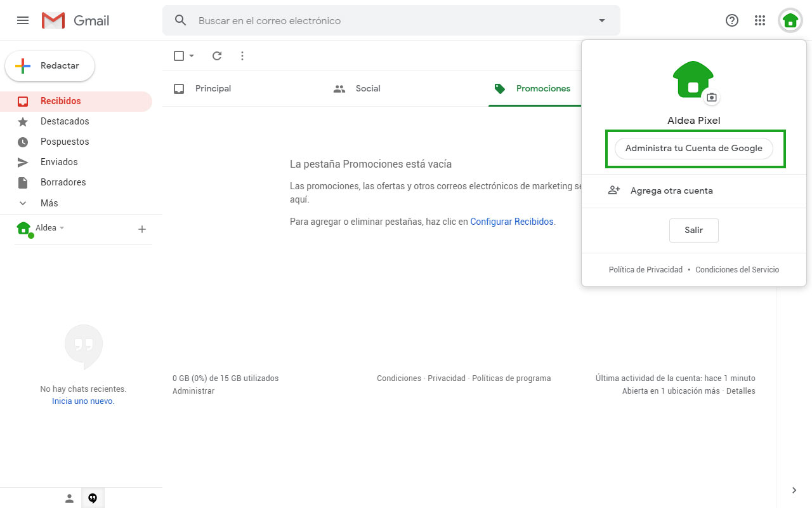The width and height of the screenshot is (812, 508).
Task: Open Política de Privacidad link
Action: [646, 270]
